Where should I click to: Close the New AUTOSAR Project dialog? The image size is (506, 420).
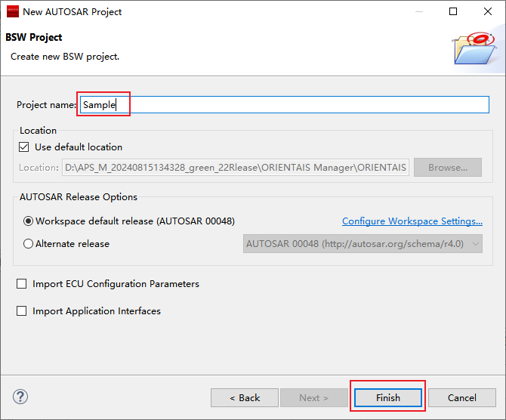[488, 11]
